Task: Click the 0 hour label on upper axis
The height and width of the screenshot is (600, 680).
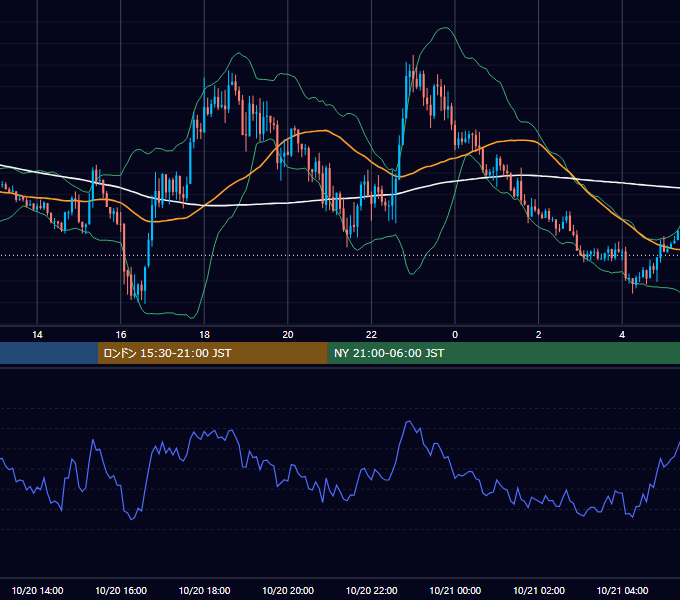Action: click(455, 335)
